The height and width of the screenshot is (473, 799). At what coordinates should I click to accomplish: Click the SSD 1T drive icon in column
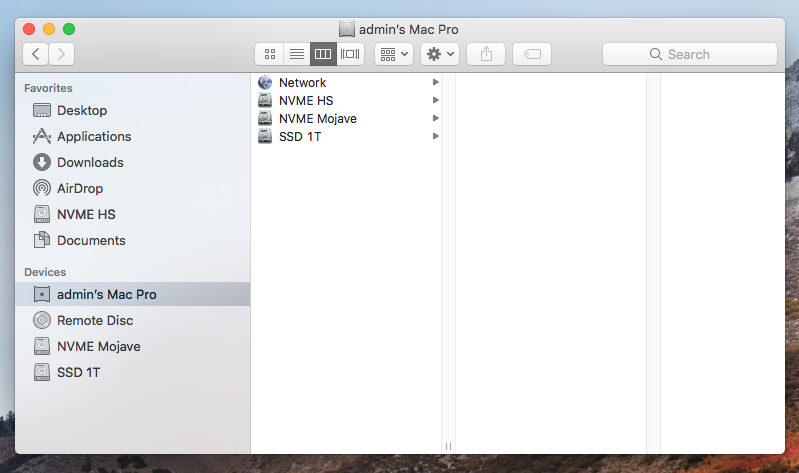(265, 136)
